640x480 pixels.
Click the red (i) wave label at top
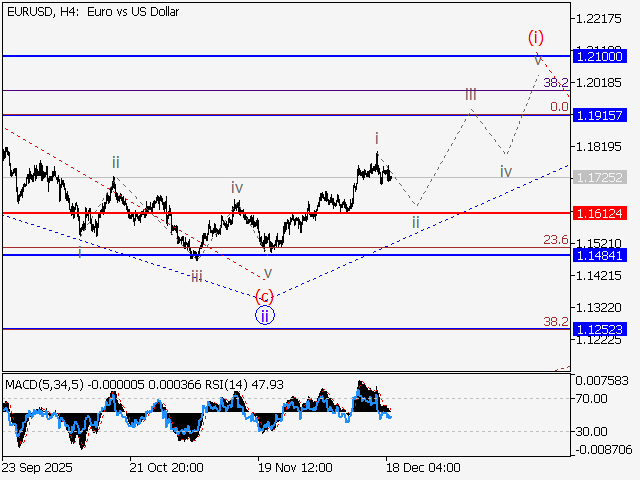(536, 37)
